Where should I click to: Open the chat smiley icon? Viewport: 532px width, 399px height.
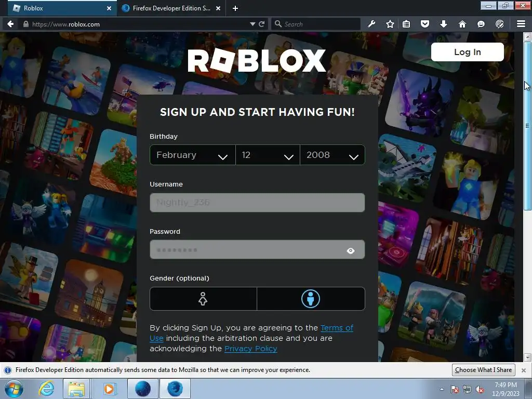click(x=481, y=24)
